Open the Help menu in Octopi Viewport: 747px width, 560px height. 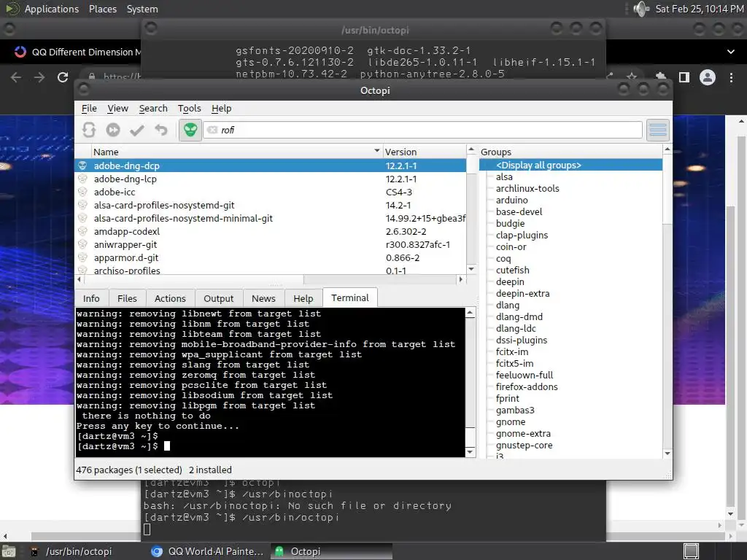tap(222, 109)
